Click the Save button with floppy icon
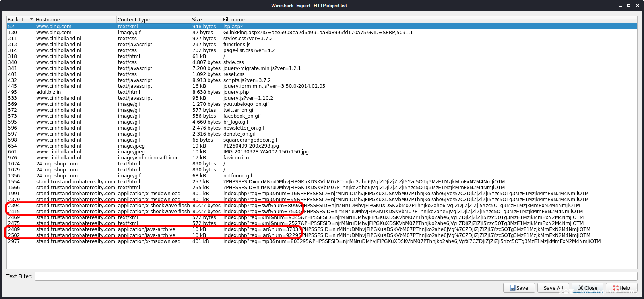The height and width of the screenshot is (299, 644). click(518, 288)
